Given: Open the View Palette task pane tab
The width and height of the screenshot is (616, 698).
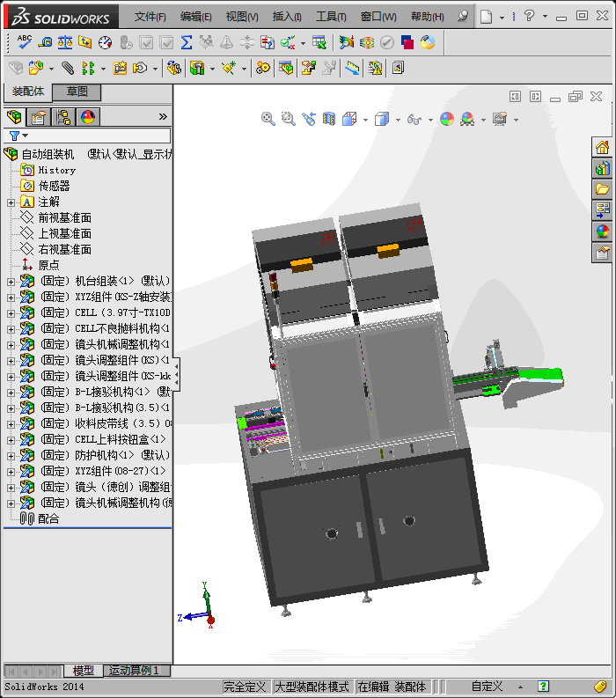Looking at the screenshot, I should pyautogui.click(x=603, y=210).
